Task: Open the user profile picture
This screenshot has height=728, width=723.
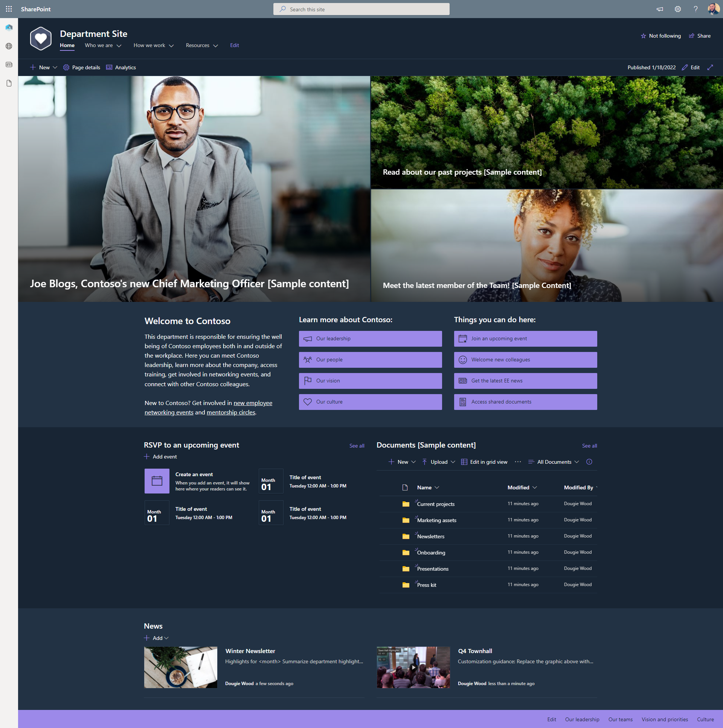Action: pos(713,9)
